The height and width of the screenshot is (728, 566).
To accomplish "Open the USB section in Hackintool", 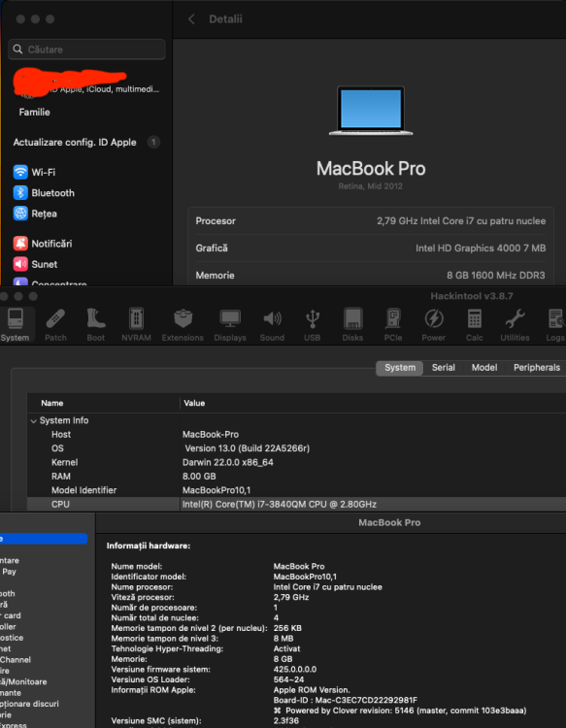I will point(312,325).
